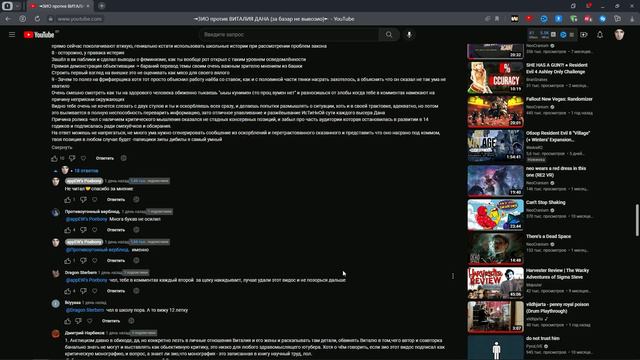This screenshot has width=640, height=360.
Task: Click Дмитрий Нарбеков's comment avatar
Action: (x=56, y=334)
